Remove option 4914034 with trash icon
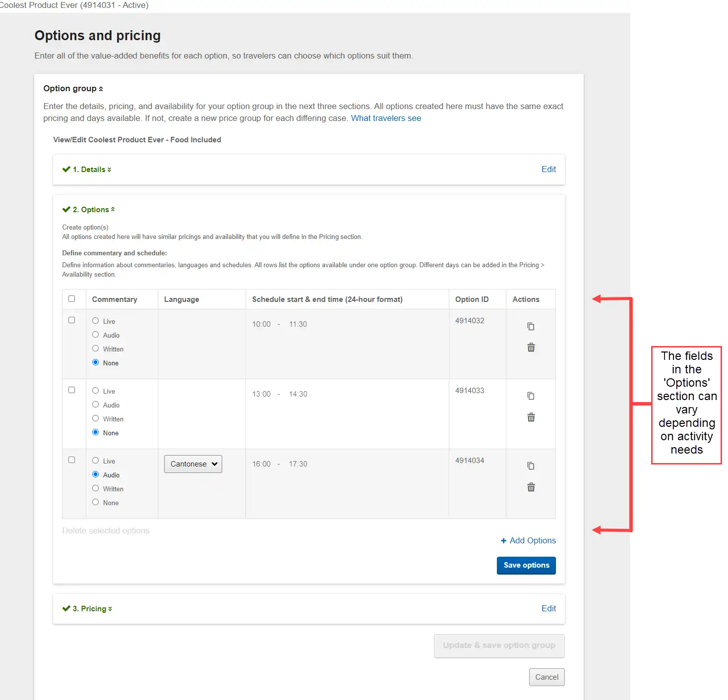This screenshot has width=728, height=700. [x=531, y=487]
